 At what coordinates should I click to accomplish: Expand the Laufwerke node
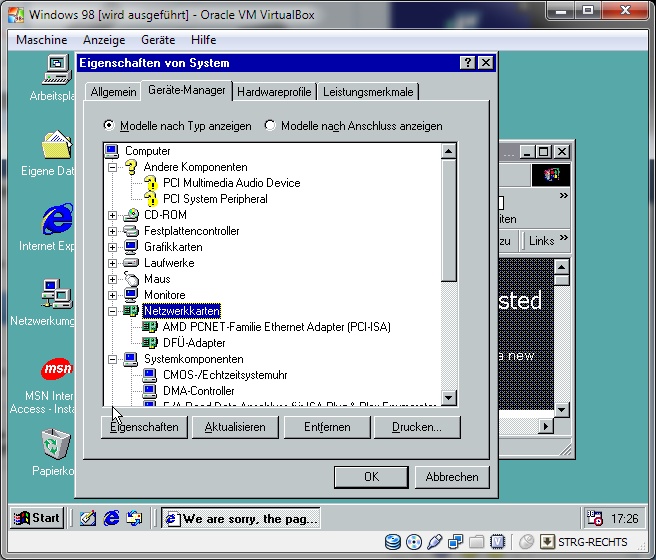click(x=112, y=263)
